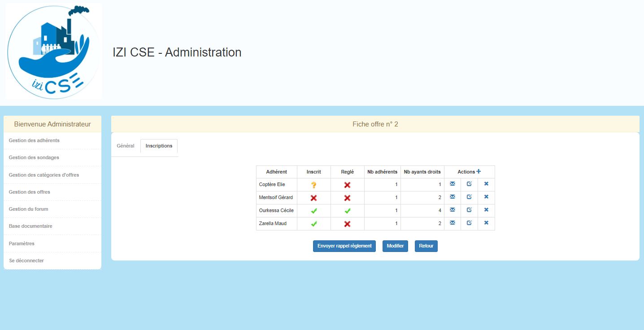This screenshot has height=330, width=644.
Task: Click the edit icon for Mentsoif Gérard
Action: [x=469, y=197]
